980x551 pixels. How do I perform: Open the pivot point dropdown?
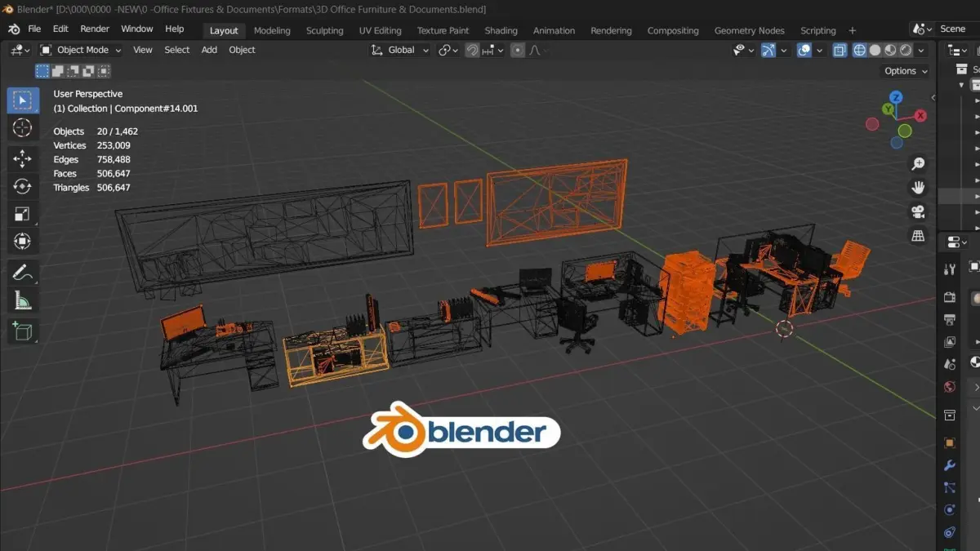click(x=447, y=50)
